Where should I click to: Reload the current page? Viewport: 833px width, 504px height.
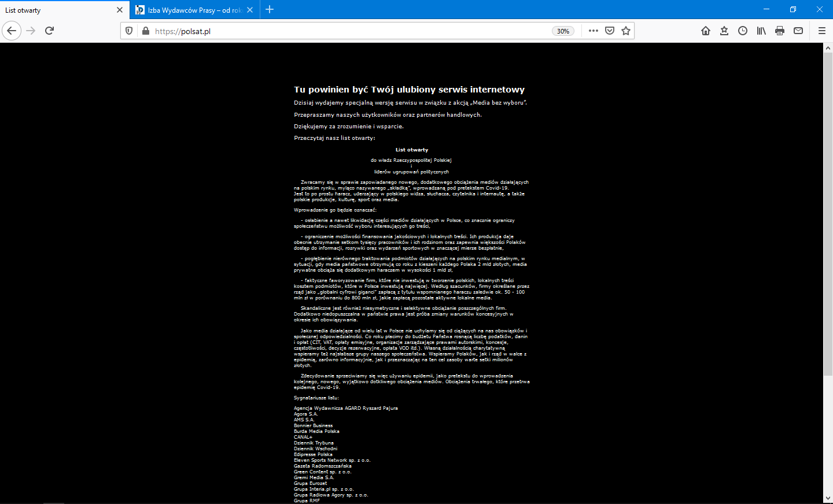pyautogui.click(x=50, y=31)
